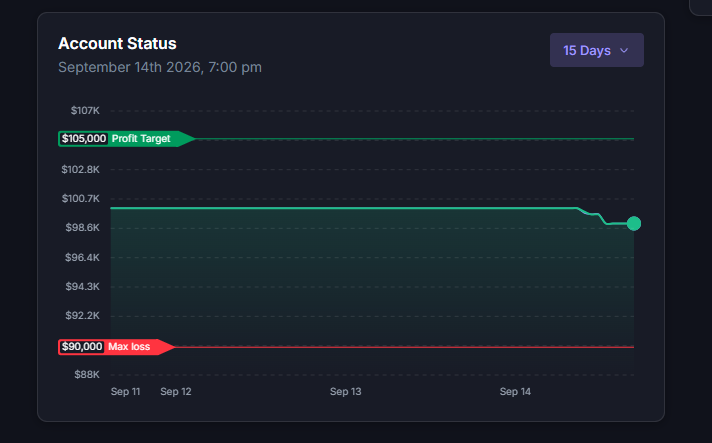Click the chevron arrow beside 15 Days
The height and width of the screenshot is (443, 712).
(x=624, y=50)
